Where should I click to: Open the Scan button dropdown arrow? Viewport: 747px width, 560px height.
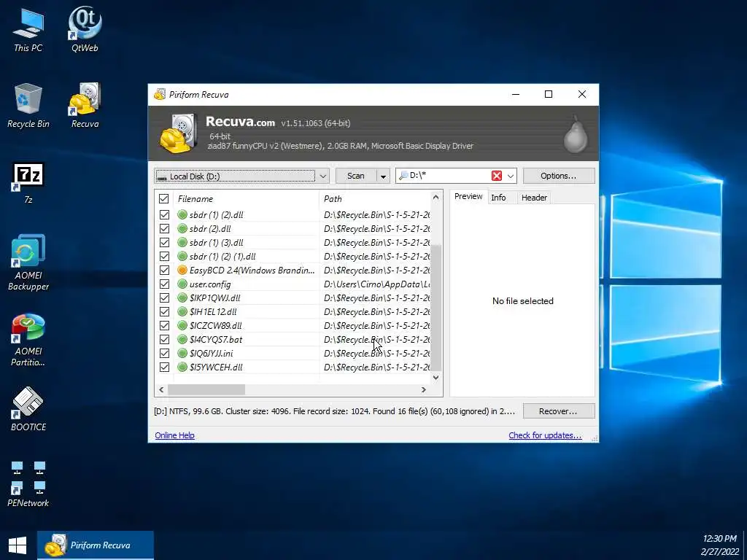coord(383,176)
